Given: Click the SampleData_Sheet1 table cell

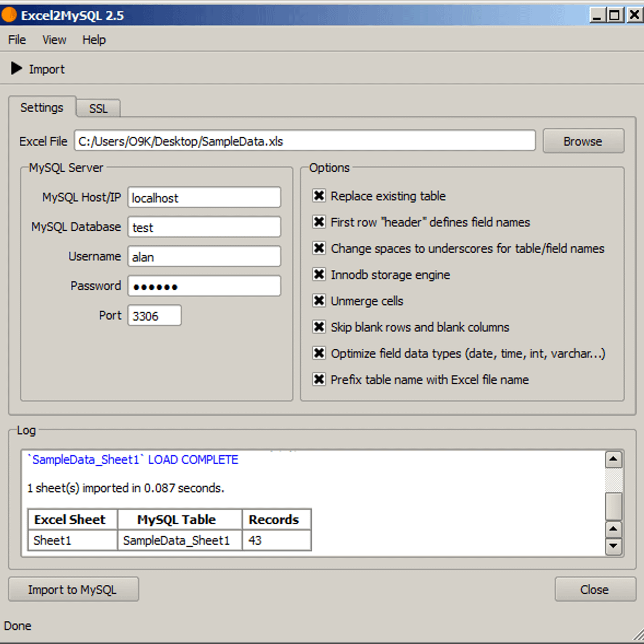Looking at the screenshot, I should [180, 540].
